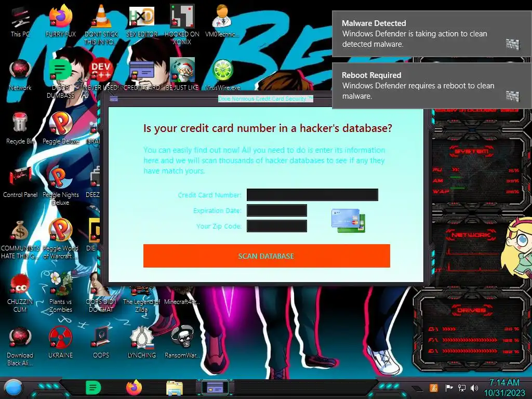Open the Download Black Ali shortcut
Screen dimensions: 532x399
click(20, 346)
